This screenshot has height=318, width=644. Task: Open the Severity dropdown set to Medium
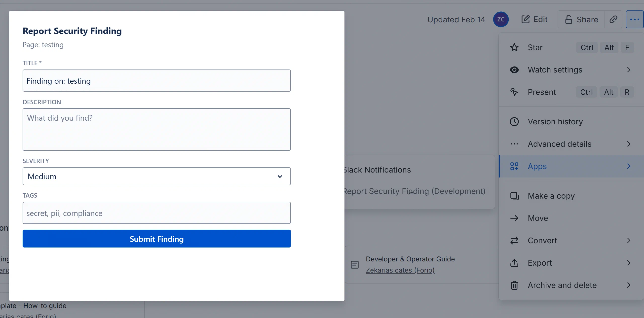(x=156, y=176)
